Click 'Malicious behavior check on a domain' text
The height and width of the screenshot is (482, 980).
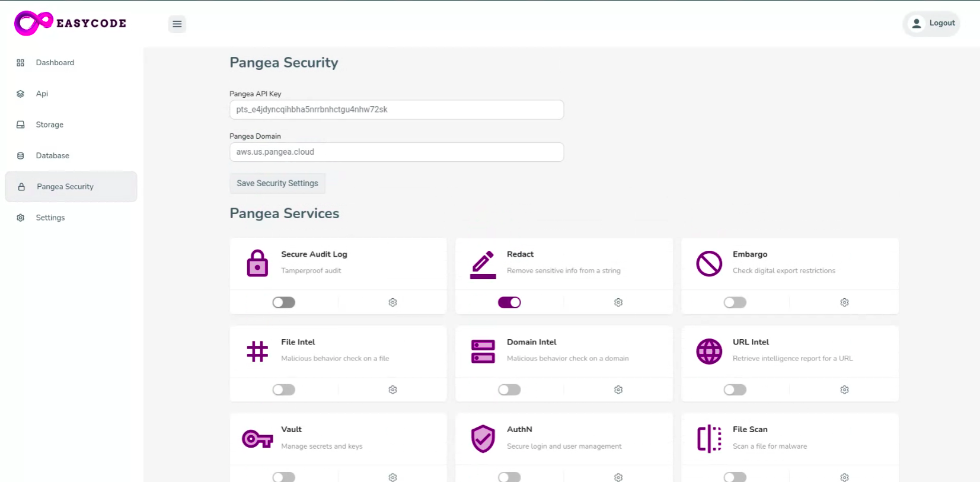click(x=568, y=359)
